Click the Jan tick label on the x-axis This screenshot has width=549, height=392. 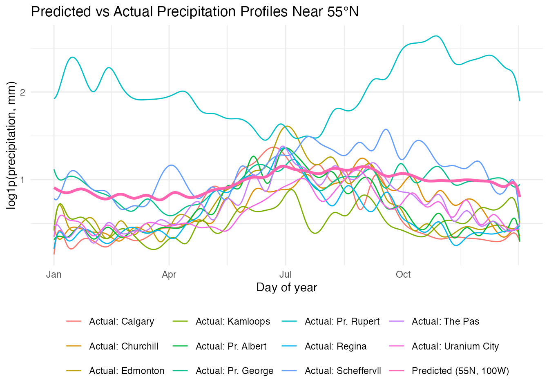54,274
